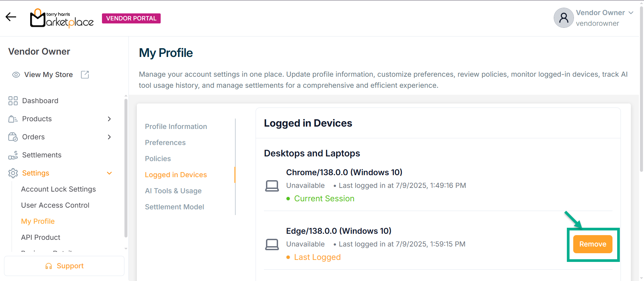
Task: Switch to the Profile Information tab
Action: [176, 127]
